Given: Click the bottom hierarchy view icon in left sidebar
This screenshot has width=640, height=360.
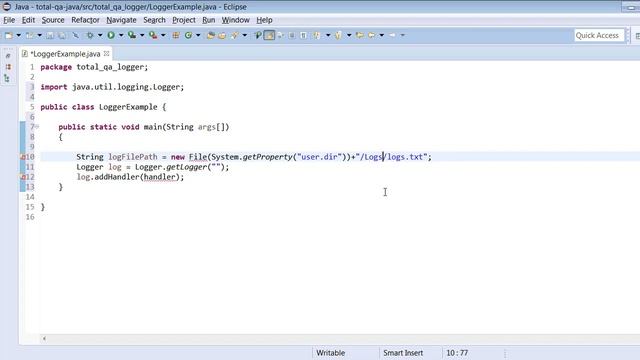Looking at the screenshot, I should [7, 78].
